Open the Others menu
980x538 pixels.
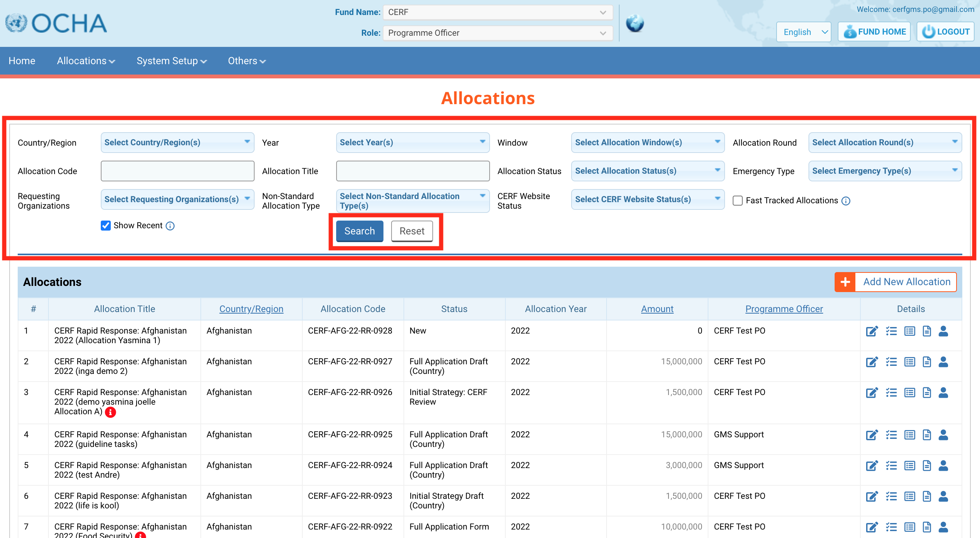pos(247,61)
